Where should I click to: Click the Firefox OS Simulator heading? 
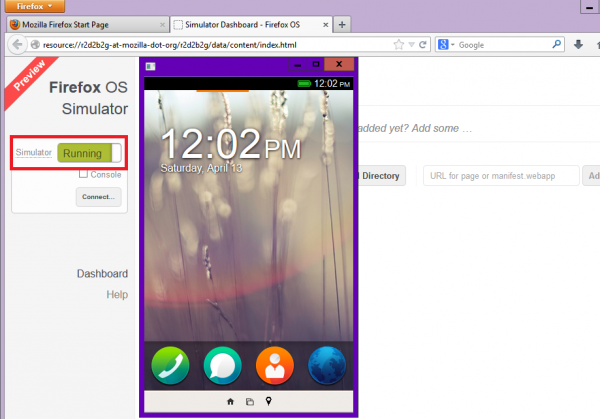click(89, 98)
